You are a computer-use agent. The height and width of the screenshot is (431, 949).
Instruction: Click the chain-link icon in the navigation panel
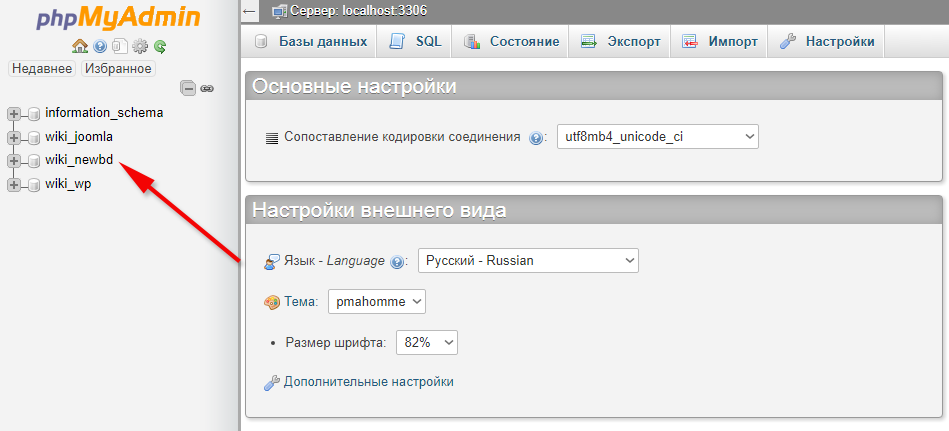point(207,88)
